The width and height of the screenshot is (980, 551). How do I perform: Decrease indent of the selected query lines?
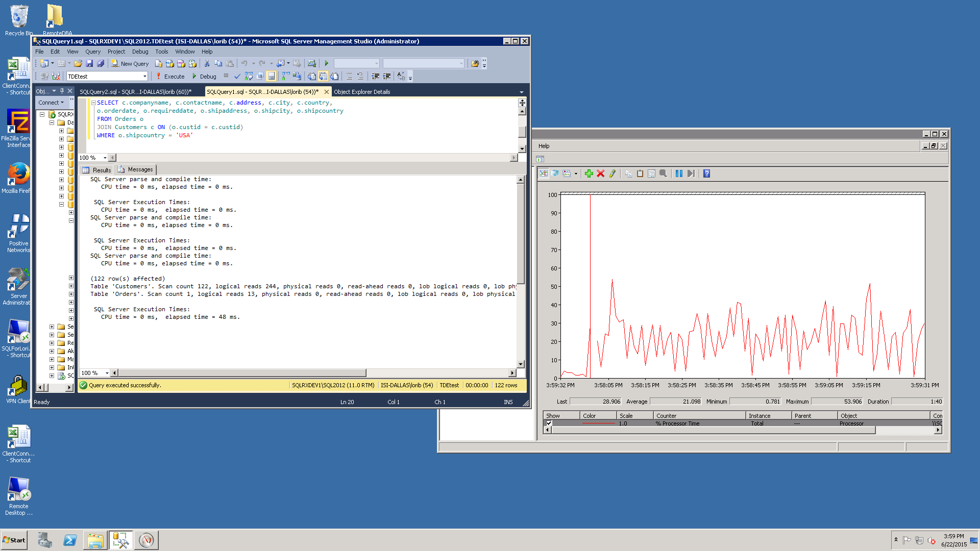[376, 77]
